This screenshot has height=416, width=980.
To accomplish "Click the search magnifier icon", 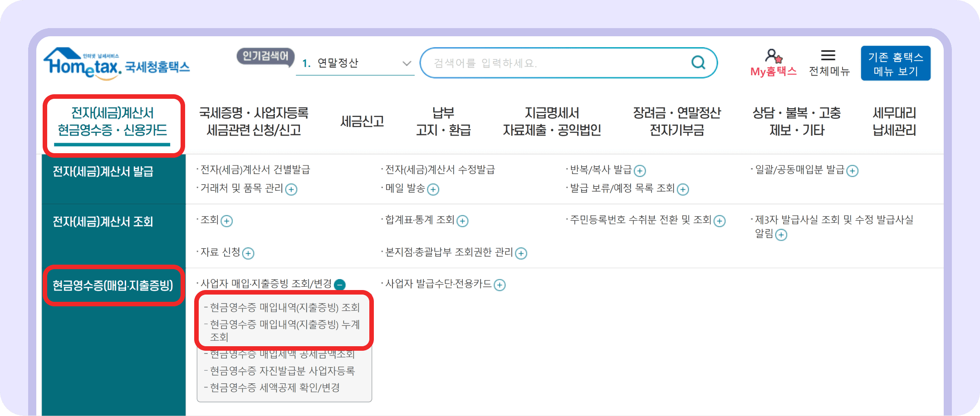I will point(697,63).
